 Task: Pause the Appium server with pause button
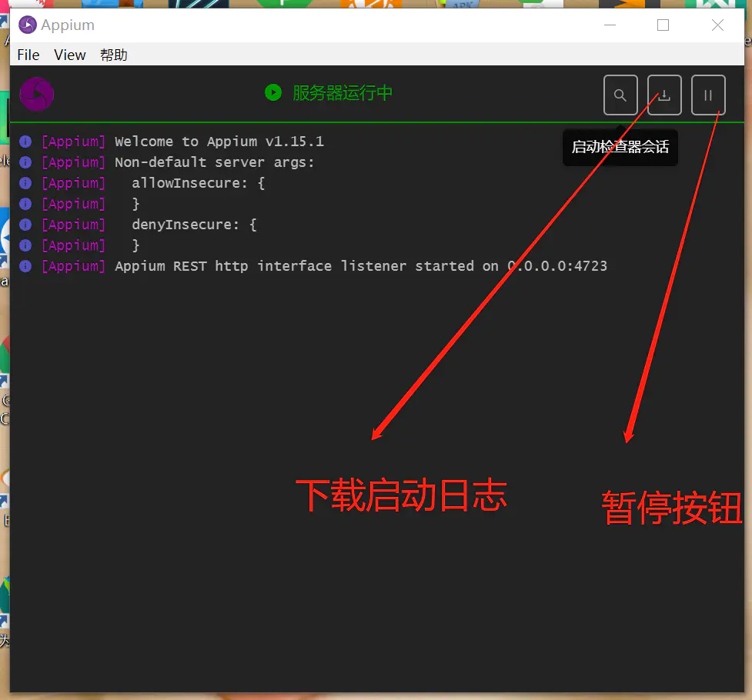(x=708, y=95)
